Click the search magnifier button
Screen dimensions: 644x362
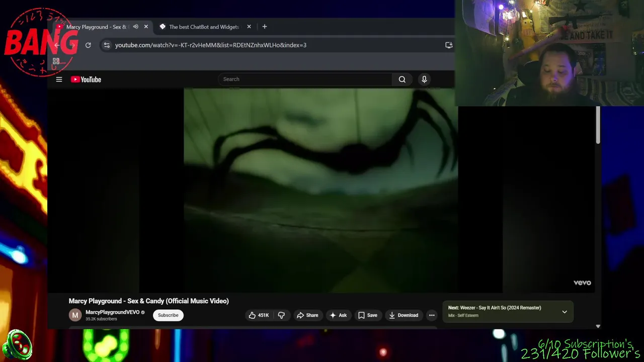(402, 79)
